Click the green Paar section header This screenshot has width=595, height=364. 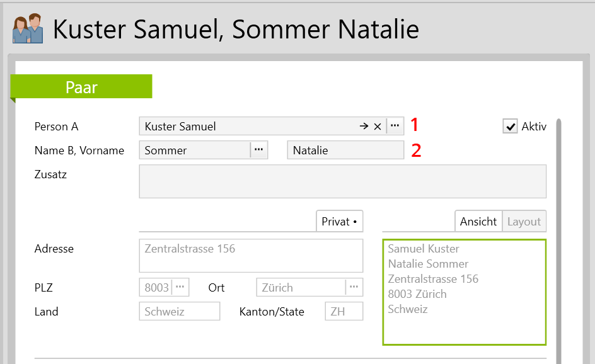81,87
